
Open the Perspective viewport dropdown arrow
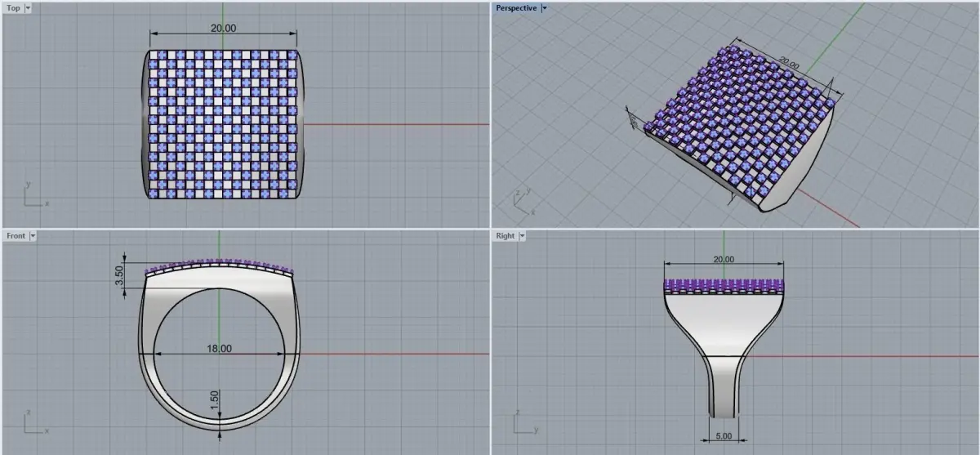[x=545, y=8]
